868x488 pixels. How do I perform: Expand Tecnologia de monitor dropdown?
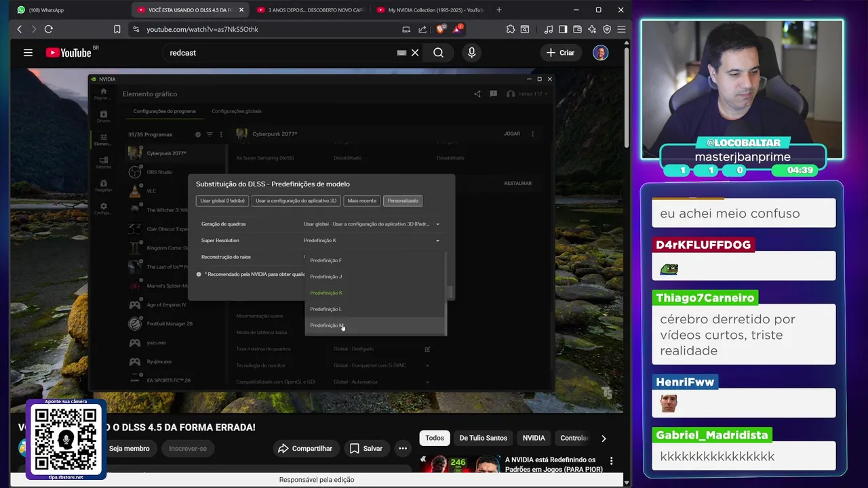coord(427,365)
